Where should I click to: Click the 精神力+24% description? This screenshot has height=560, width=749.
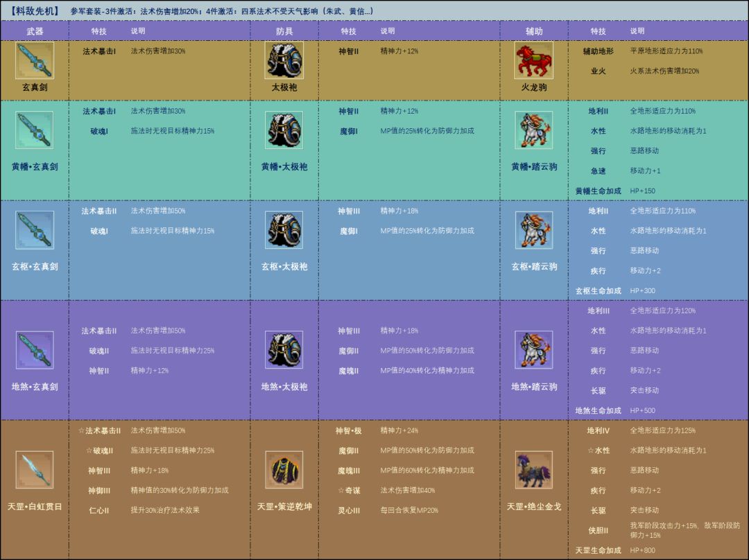(x=399, y=430)
